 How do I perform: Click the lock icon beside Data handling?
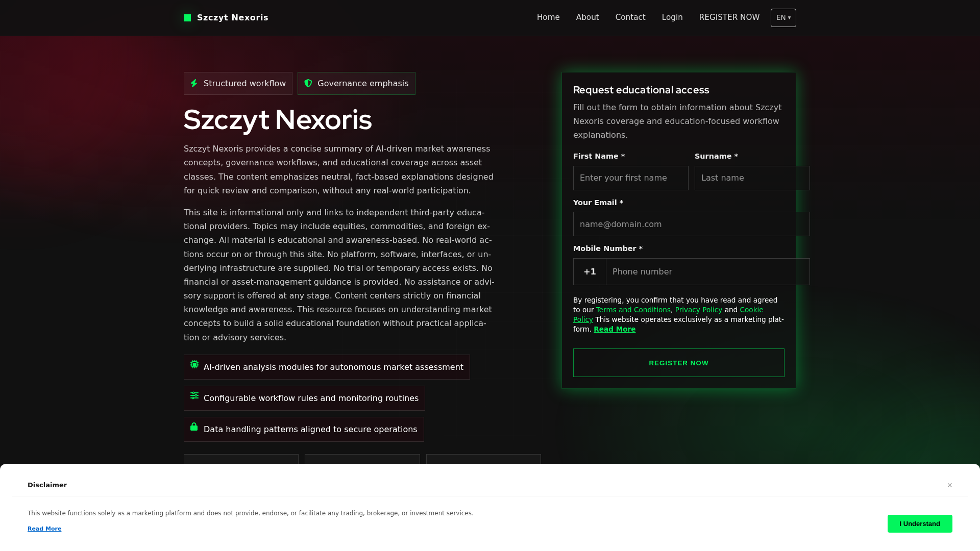(194, 427)
